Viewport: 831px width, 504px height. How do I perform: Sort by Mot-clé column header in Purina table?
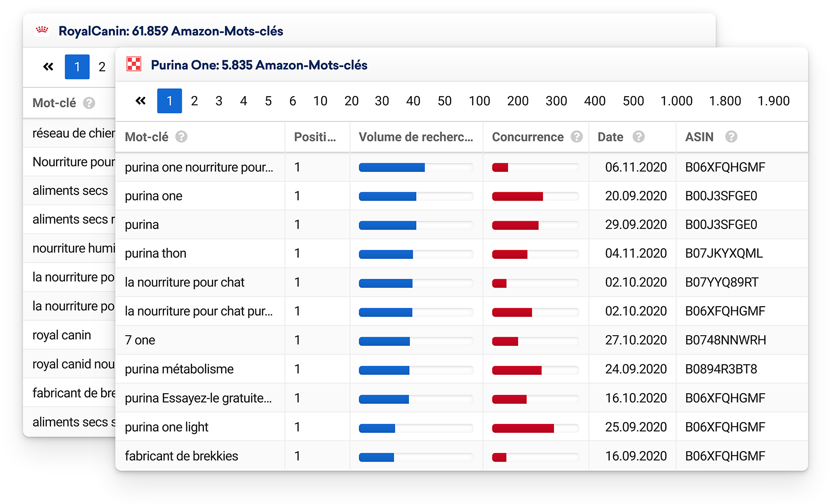146,137
